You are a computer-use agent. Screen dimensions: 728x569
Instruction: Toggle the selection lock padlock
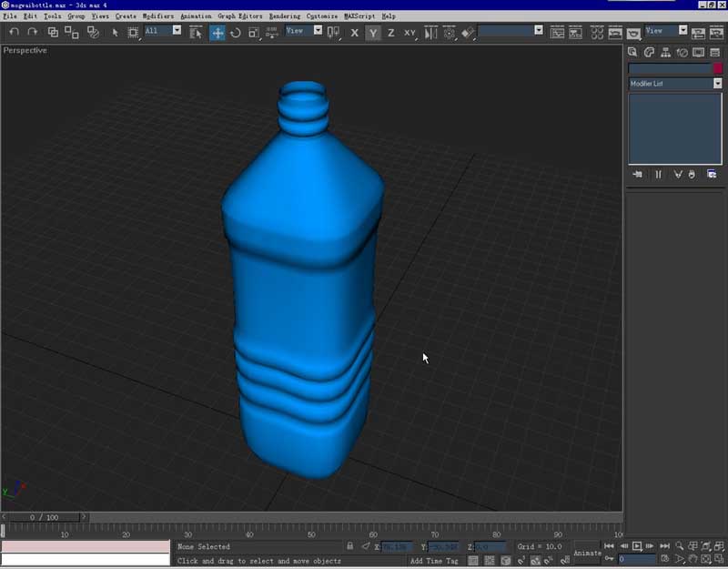pos(350,546)
